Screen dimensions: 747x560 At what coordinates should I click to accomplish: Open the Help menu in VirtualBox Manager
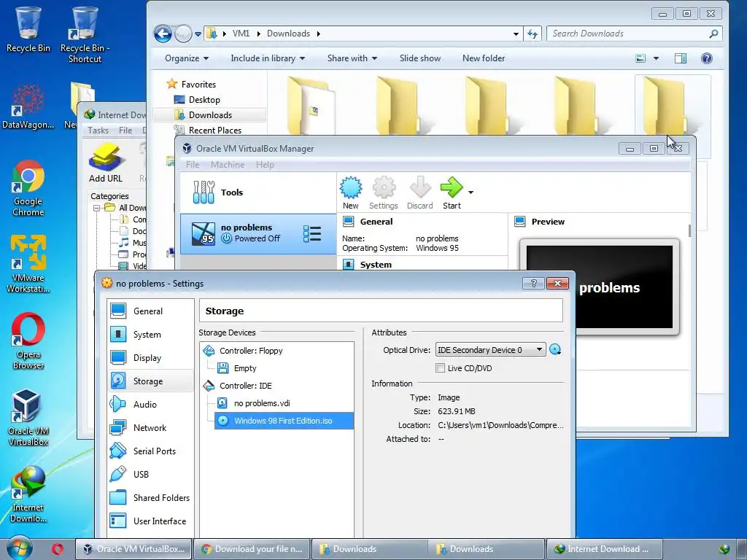tap(265, 165)
